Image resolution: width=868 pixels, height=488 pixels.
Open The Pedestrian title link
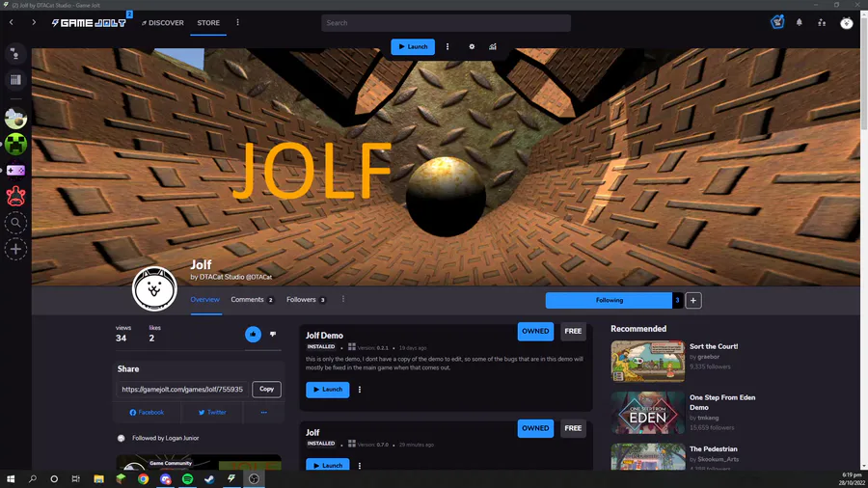coord(713,448)
